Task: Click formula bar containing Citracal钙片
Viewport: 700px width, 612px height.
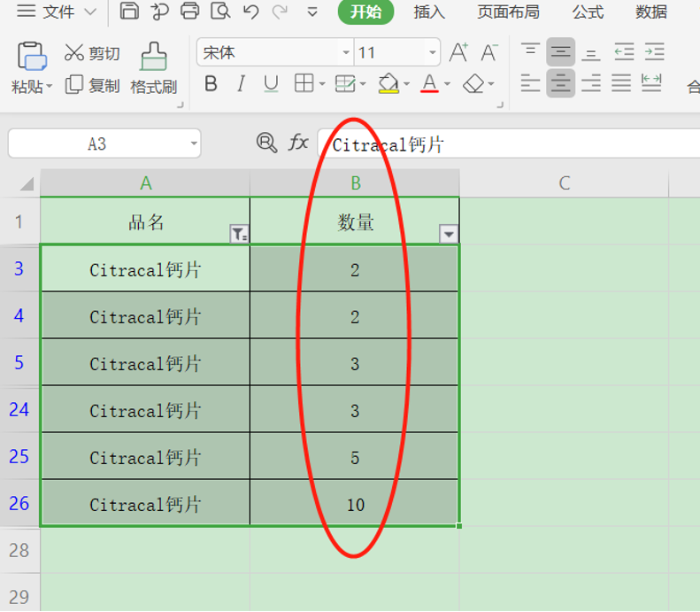Action: [509, 143]
